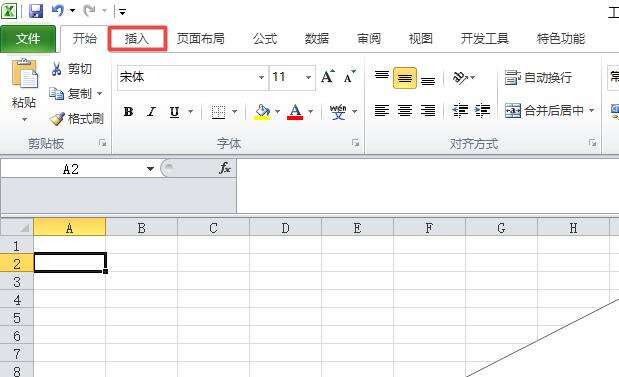Screen dimensions: 619x377
Task: Open Customize Quick Access Toolbar dropdown
Action: 122,12
